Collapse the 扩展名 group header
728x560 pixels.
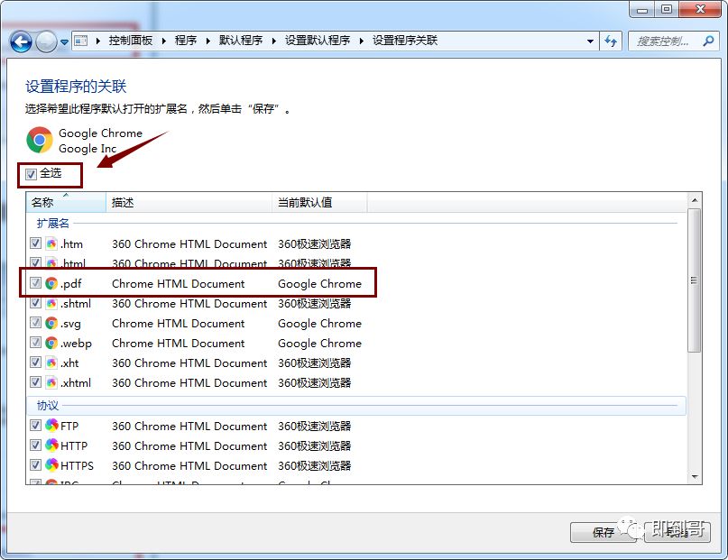(53, 224)
